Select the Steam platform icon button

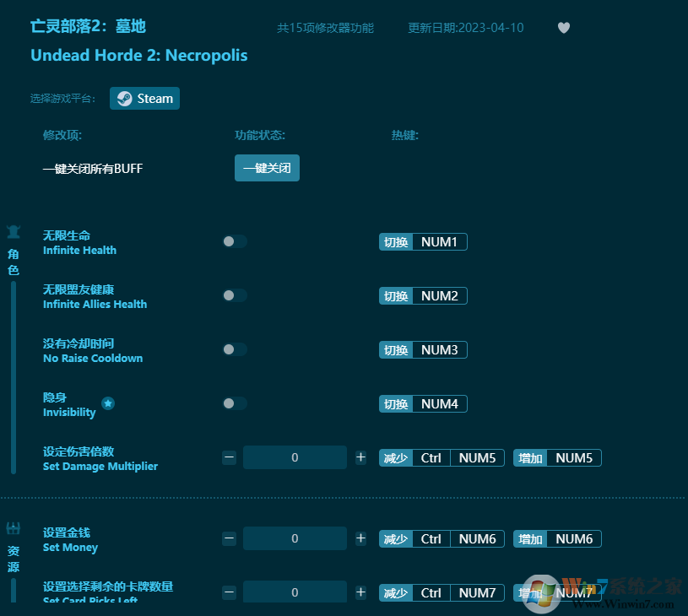click(144, 98)
